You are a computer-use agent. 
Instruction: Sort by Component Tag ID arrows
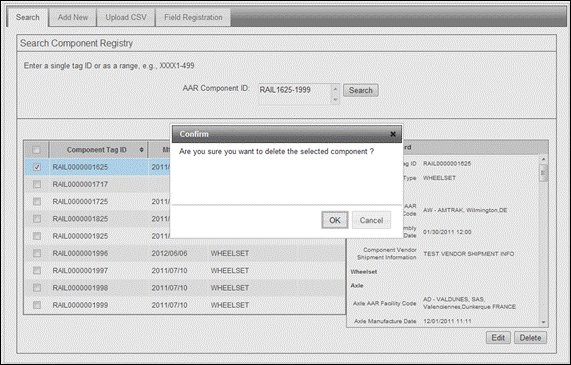(141, 150)
